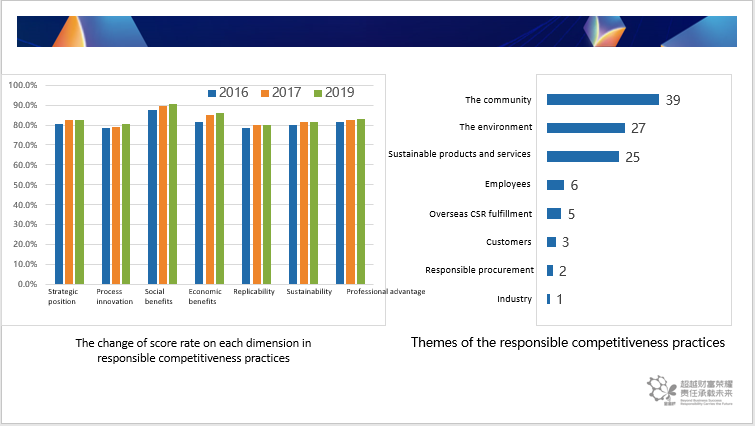The width and height of the screenshot is (755, 426).
Task: Click the Industry bar labeled 1
Action: (548, 299)
